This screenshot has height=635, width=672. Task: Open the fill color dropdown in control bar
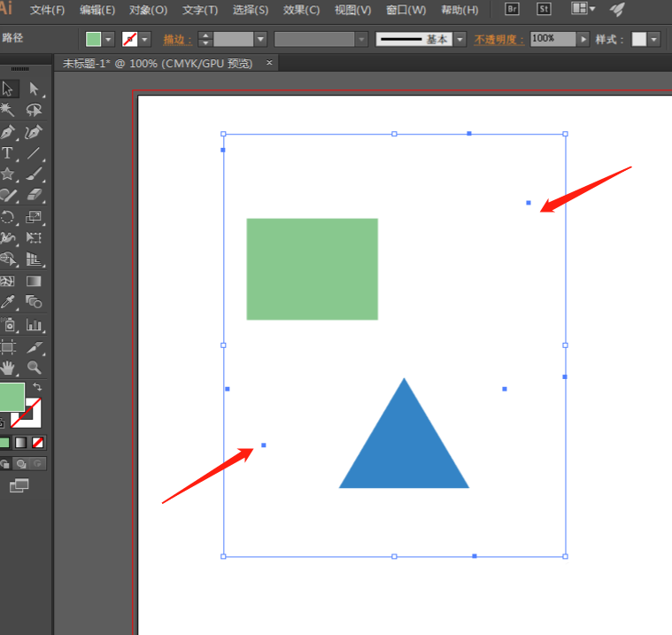pos(109,40)
